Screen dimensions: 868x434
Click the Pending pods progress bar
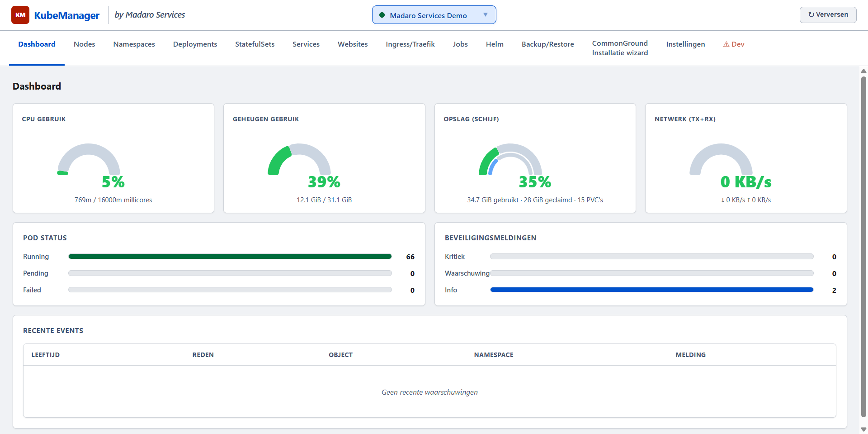point(230,273)
